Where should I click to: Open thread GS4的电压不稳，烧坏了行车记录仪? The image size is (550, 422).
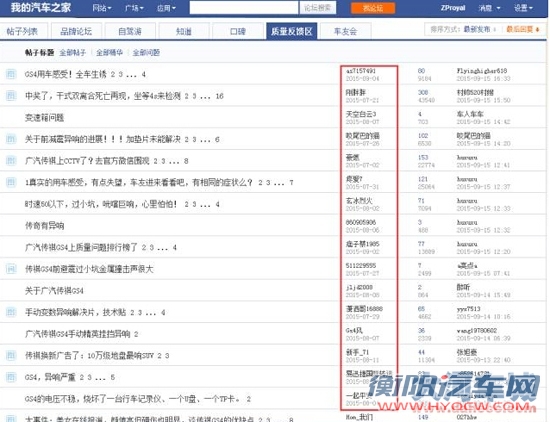(134, 399)
